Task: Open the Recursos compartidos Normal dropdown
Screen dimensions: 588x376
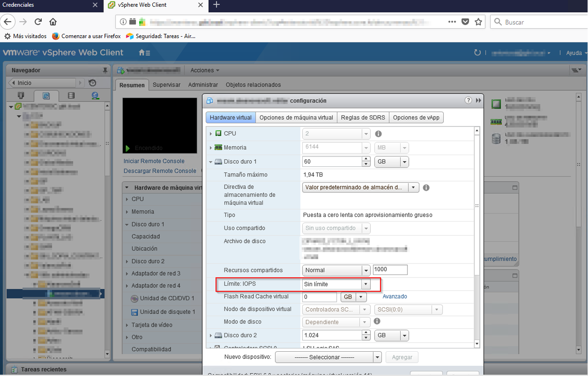Action: coord(366,270)
